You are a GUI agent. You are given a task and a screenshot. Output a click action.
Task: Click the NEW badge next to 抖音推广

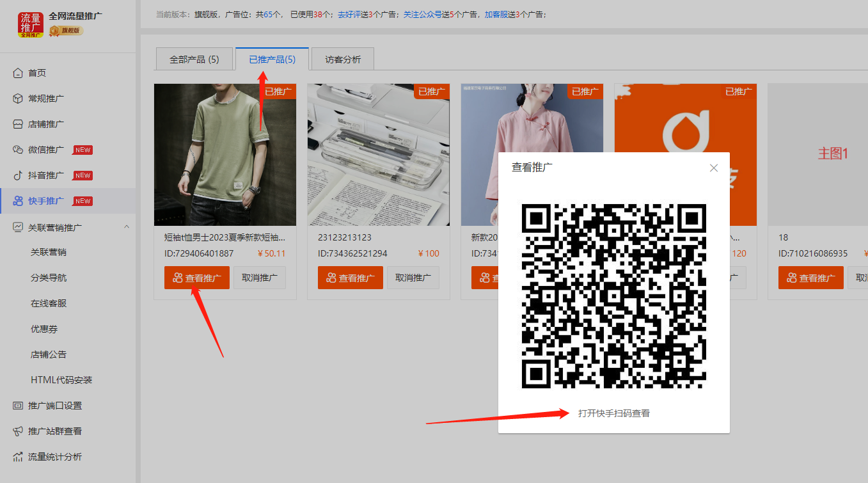[83, 175]
